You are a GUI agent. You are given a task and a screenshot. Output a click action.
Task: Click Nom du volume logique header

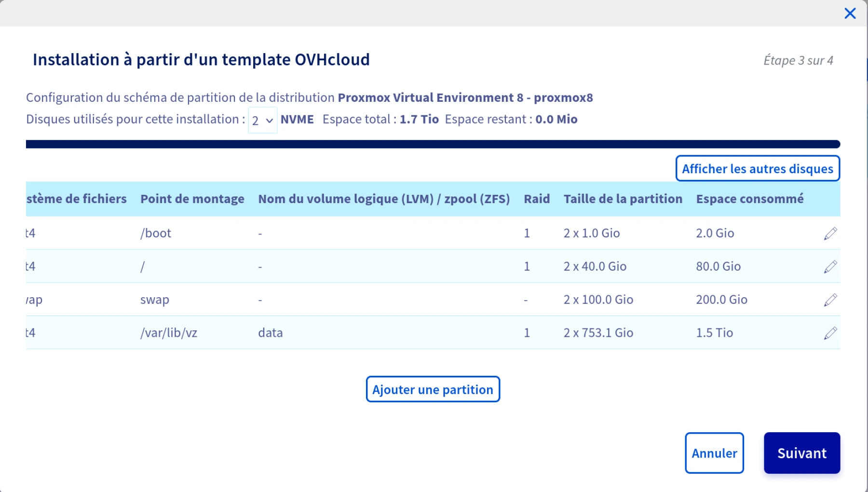[384, 199]
